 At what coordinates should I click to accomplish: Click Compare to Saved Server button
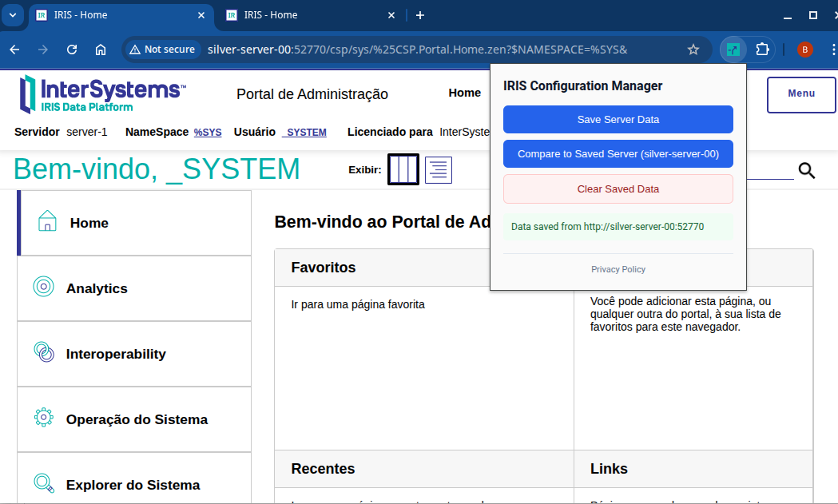pyautogui.click(x=618, y=153)
